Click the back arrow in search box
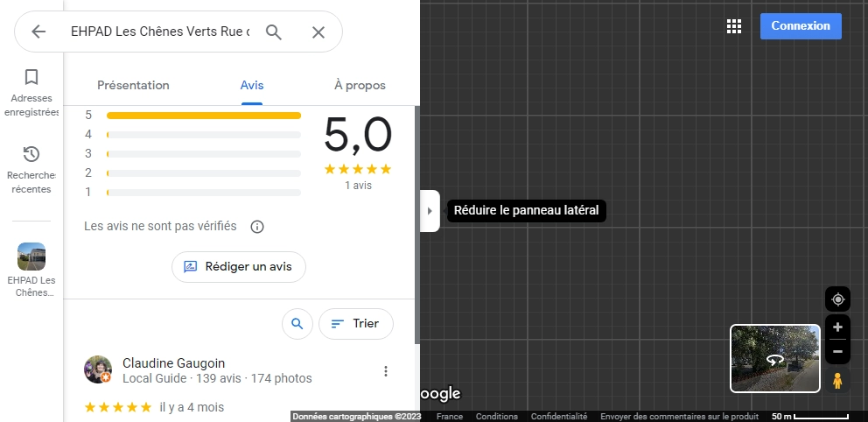The image size is (868, 422). click(38, 32)
